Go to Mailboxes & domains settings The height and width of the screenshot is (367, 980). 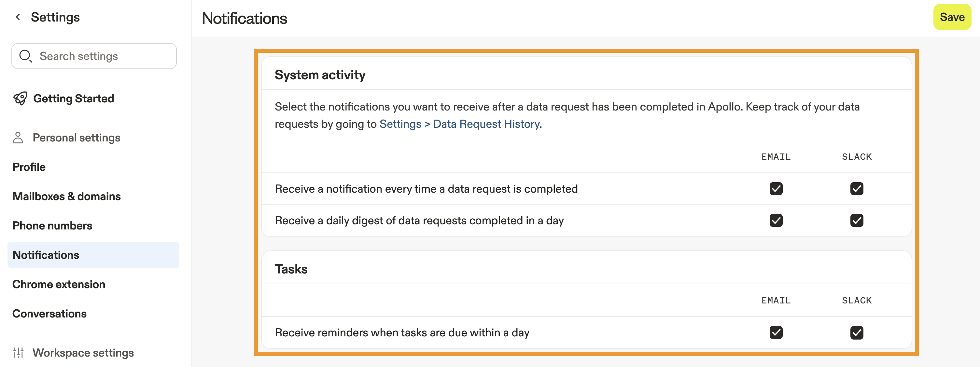click(x=66, y=196)
